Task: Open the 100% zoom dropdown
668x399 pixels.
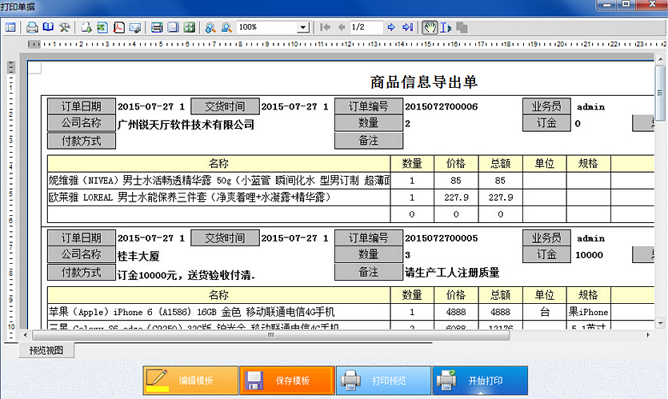Action: pos(303,28)
